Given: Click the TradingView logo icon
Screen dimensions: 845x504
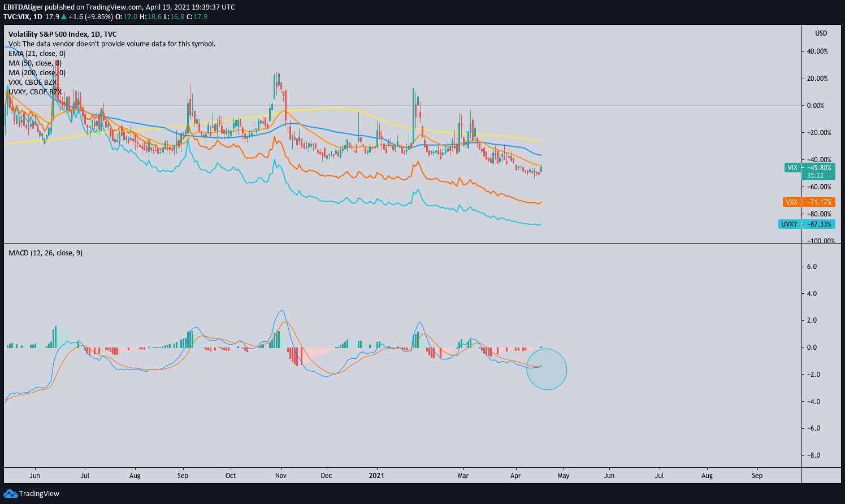Looking at the screenshot, I should point(11,494).
